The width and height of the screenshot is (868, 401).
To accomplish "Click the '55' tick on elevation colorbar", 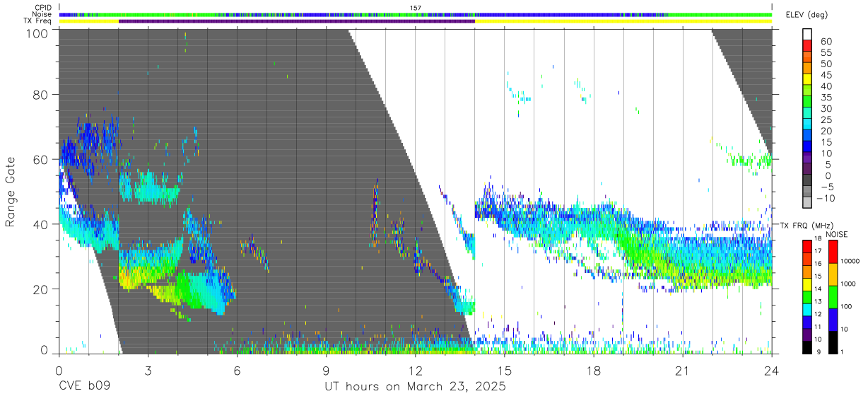I will pos(826,52).
